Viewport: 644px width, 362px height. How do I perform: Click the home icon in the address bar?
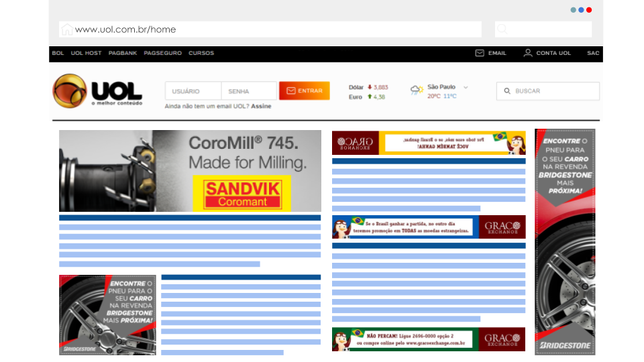(x=67, y=29)
